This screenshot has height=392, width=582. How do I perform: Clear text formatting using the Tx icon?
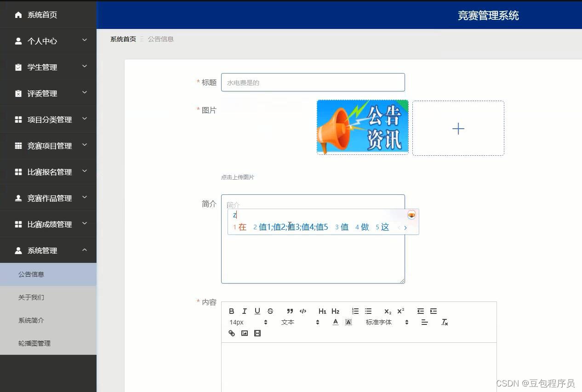tap(444, 322)
